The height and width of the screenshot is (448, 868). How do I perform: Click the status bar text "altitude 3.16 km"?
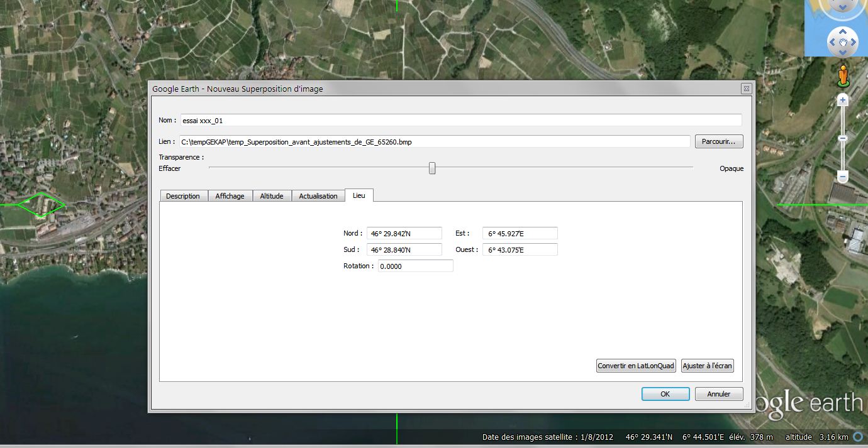pyautogui.click(x=817, y=437)
